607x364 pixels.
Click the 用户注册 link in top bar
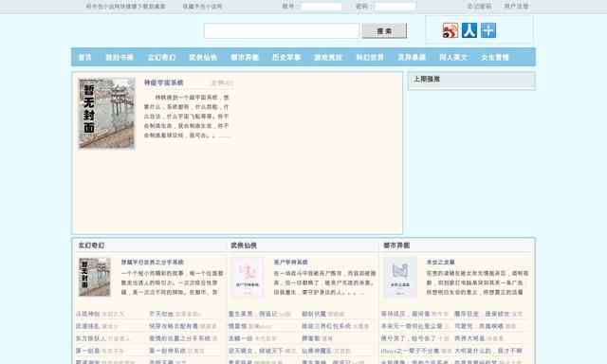coord(516,7)
